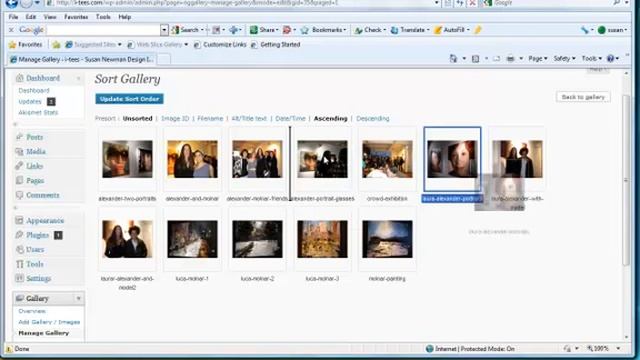Open the Tools sidebar icon

tap(19, 264)
